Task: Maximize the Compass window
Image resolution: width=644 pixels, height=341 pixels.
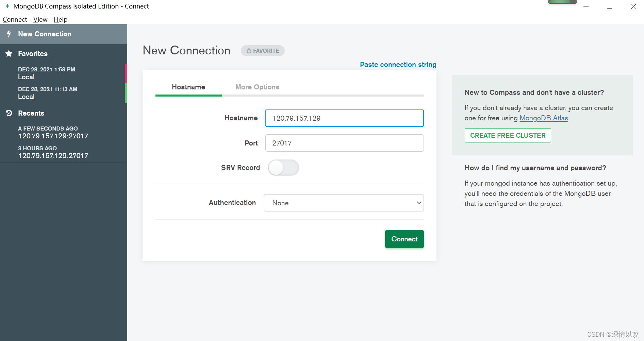Action: coord(609,6)
